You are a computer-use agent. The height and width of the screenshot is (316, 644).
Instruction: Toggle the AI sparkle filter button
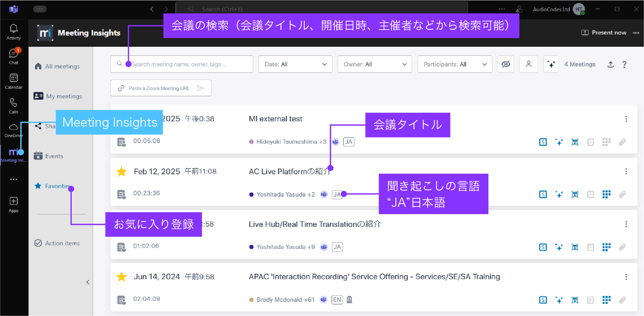tap(551, 64)
